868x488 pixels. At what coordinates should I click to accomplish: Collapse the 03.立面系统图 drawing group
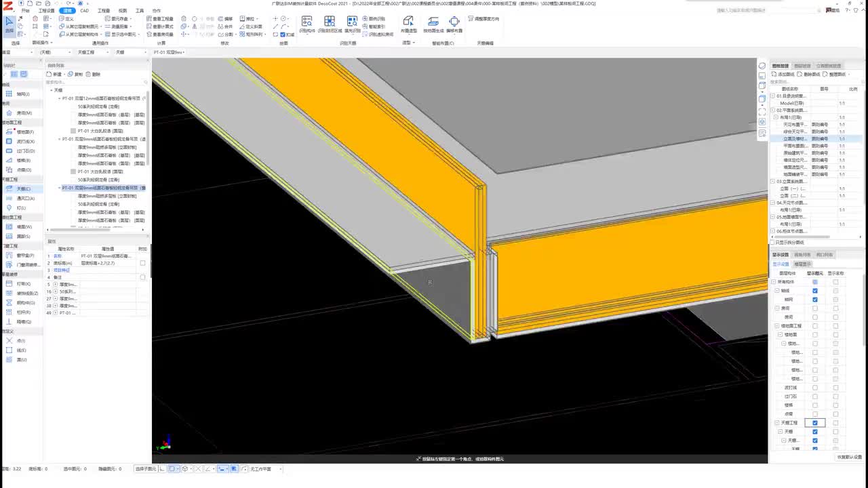pos(772,182)
